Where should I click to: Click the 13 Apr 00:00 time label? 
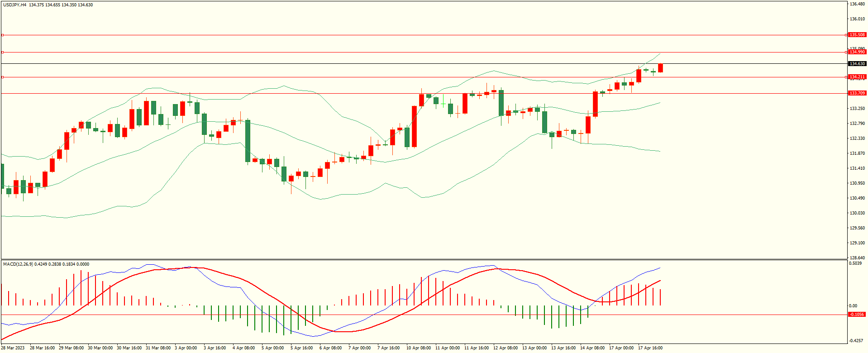[x=534, y=348]
